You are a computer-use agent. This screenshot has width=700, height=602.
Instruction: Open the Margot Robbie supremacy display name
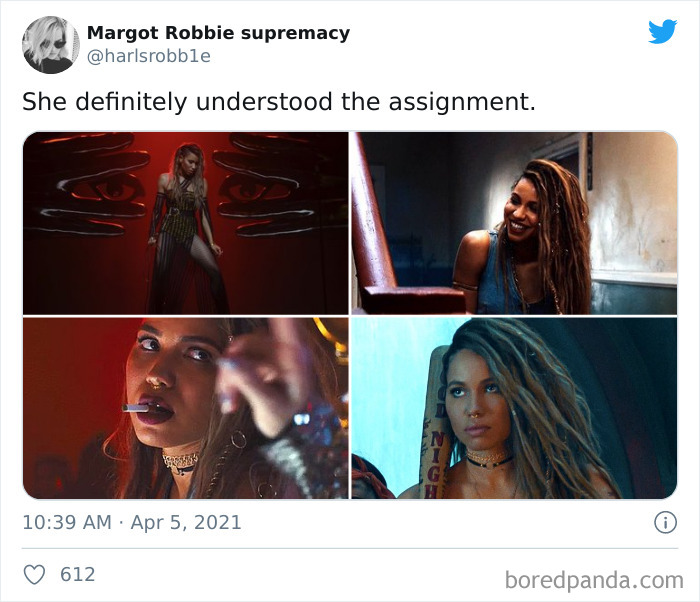click(x=218, y=33)
